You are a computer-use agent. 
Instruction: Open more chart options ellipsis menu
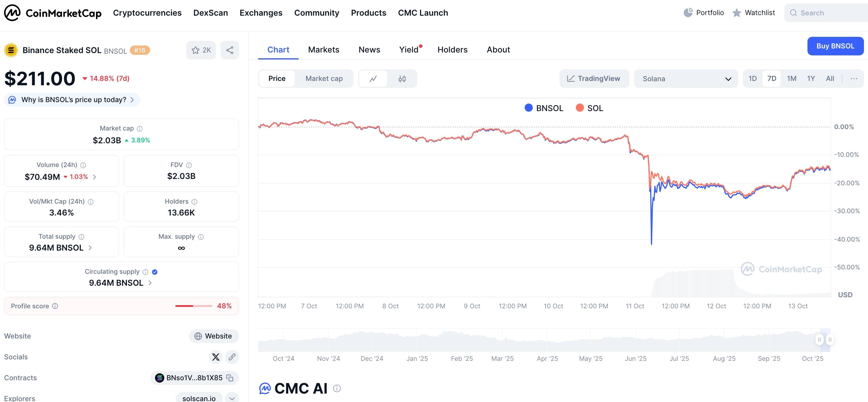click(854, 79)
